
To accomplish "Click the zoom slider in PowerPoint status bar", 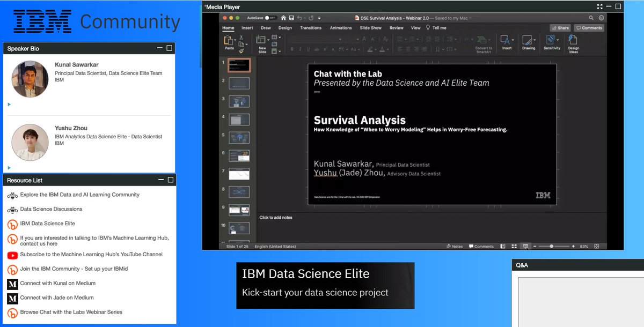I will tap(554, 246).
